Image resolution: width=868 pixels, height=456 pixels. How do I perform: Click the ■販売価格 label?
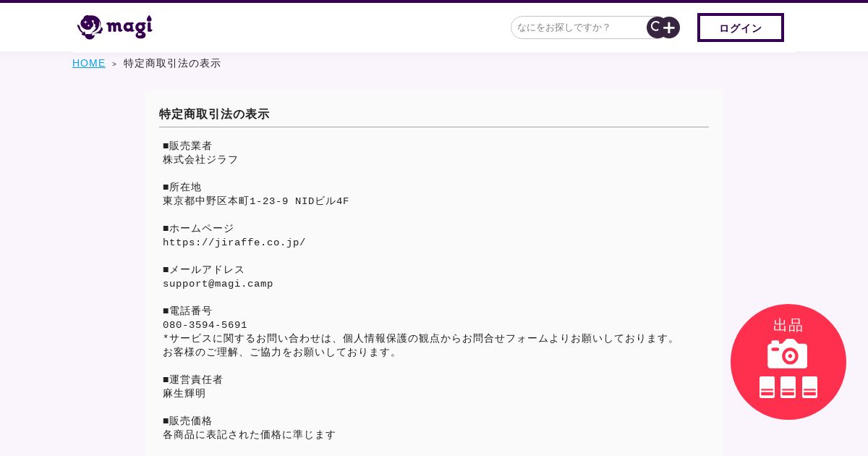187,421
